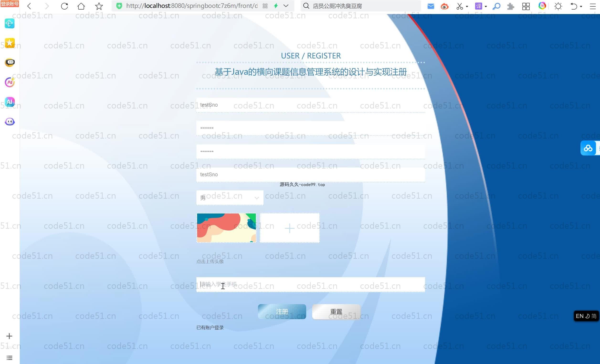Click the address bar URL field

point(192,6)
